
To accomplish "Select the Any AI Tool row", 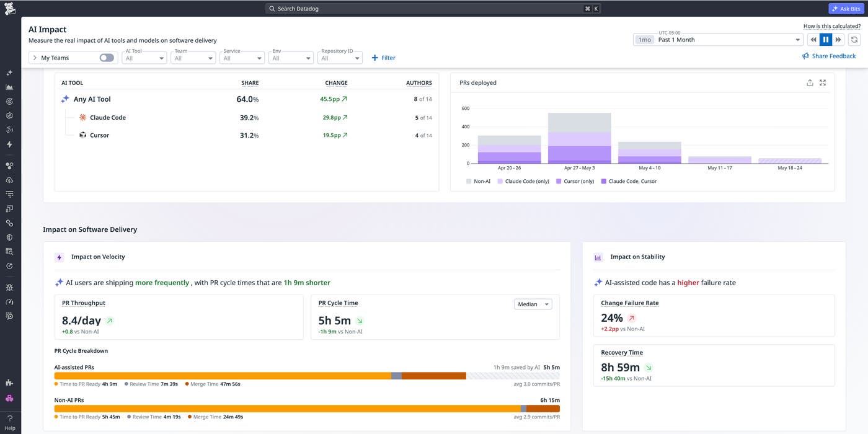I will click(247, 99).
